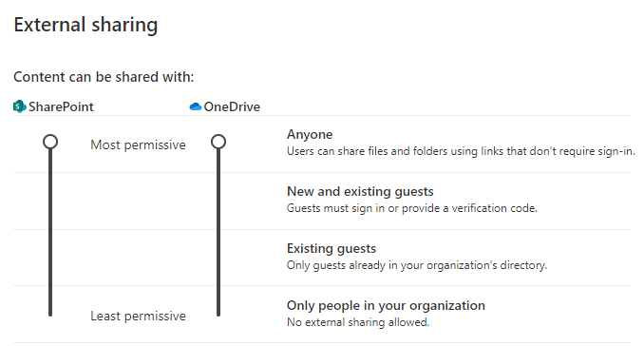Select the Anyone sharing option label
Image resolution: width=644 pixels, height=346 pixels.
click(x=310, y=134)
